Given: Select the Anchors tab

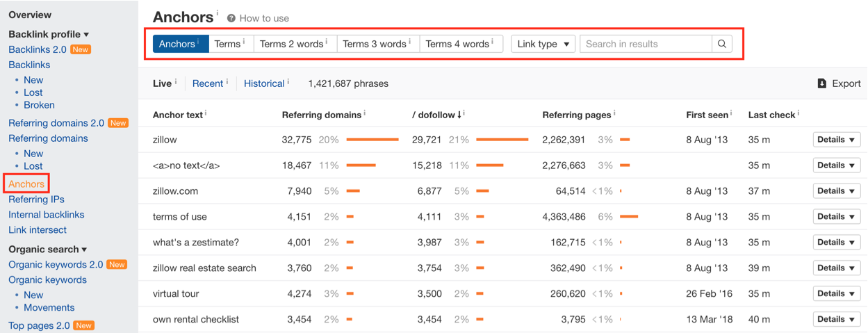Looking at the screenshot, I should 181,44.
